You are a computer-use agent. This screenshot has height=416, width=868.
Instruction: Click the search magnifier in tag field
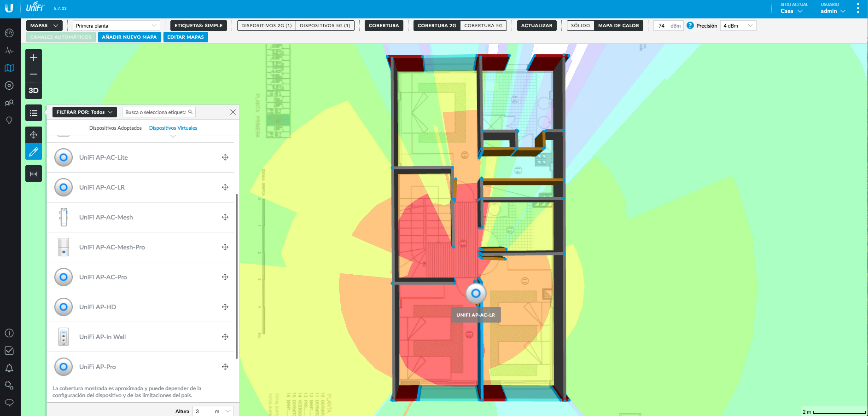coord(190,112)
